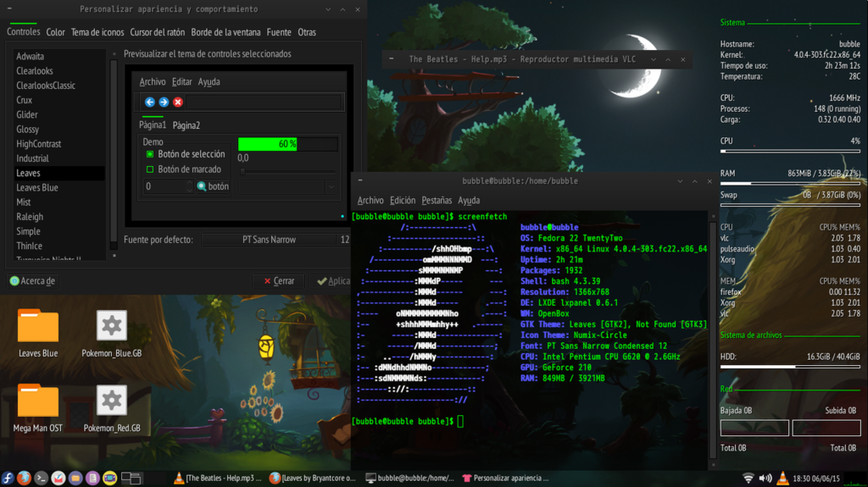
Task: Select the Raleigh theme in the list
Action: click(59, 217)
